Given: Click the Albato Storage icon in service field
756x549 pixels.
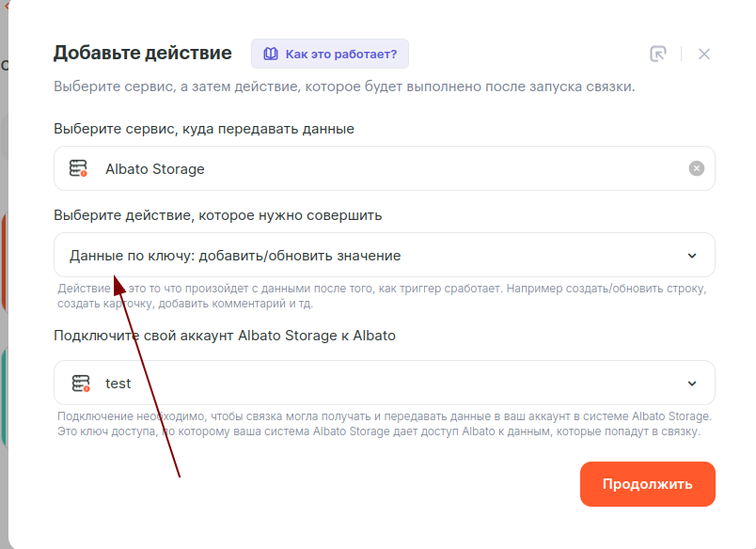Looking at the screenshot, I should point(79,169).
